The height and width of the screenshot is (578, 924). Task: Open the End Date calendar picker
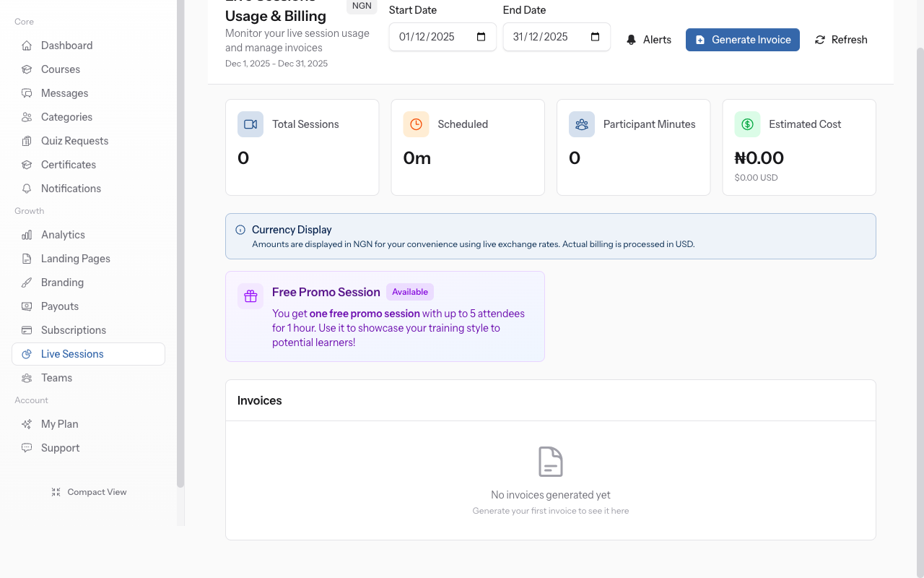click(x=596, y=37)
